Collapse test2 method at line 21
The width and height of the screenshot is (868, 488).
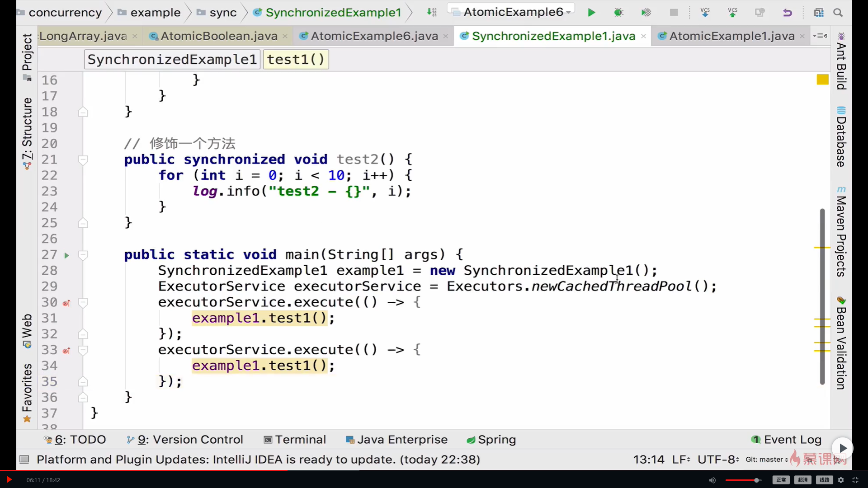[83, 160]
